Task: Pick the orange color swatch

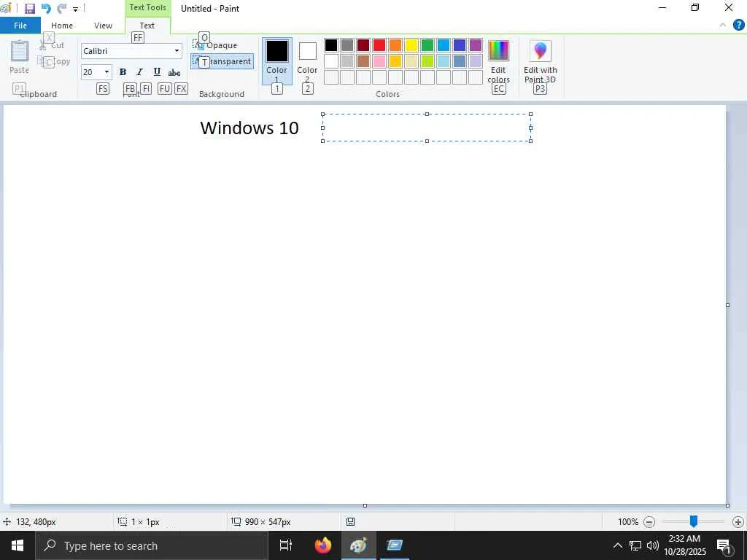Action: pos(395,45)
